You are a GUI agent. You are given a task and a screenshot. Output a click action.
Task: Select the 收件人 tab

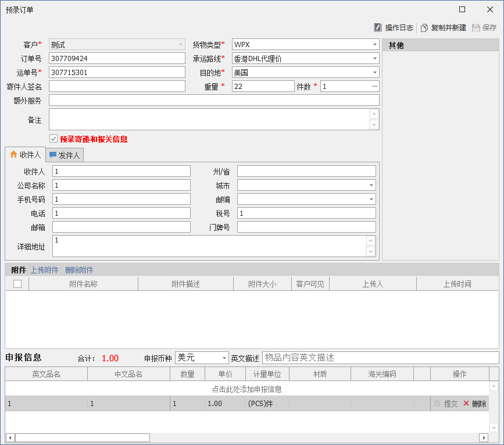click(x=26, y=155)
